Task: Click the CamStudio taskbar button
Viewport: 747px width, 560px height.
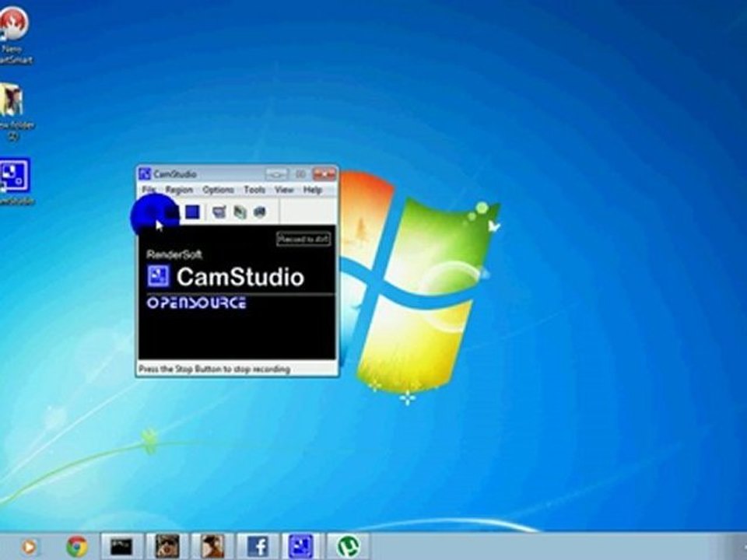Action: pos(300,546)
